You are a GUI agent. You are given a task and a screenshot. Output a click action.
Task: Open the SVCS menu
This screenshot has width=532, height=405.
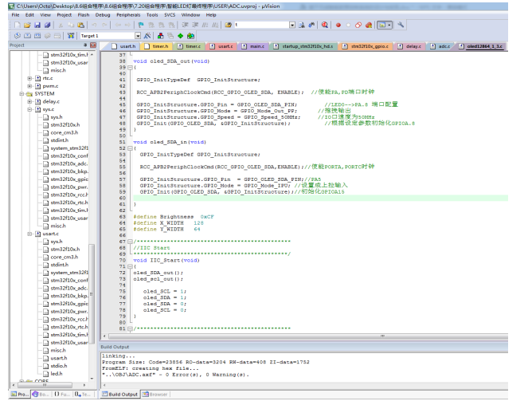[170, 15]
